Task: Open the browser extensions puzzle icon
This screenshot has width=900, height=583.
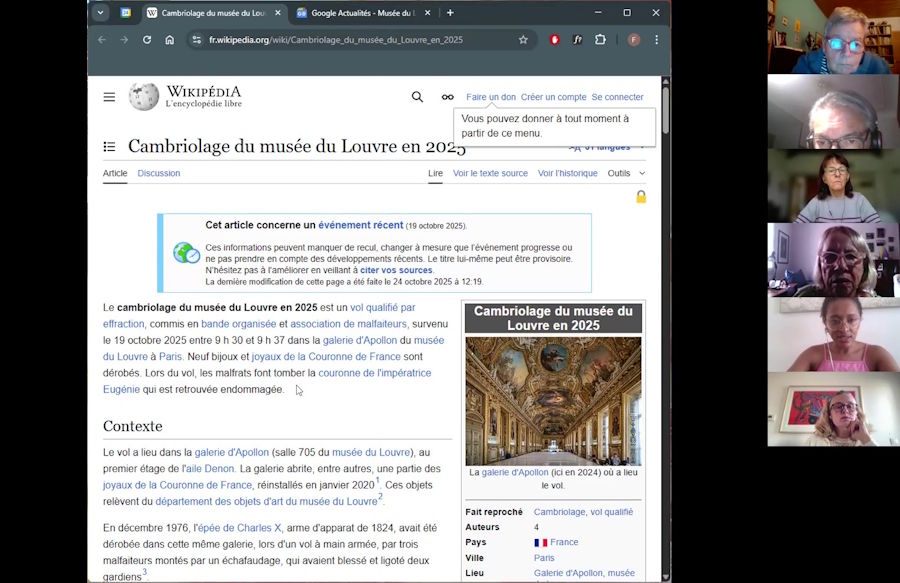Action: click(600, 40)
